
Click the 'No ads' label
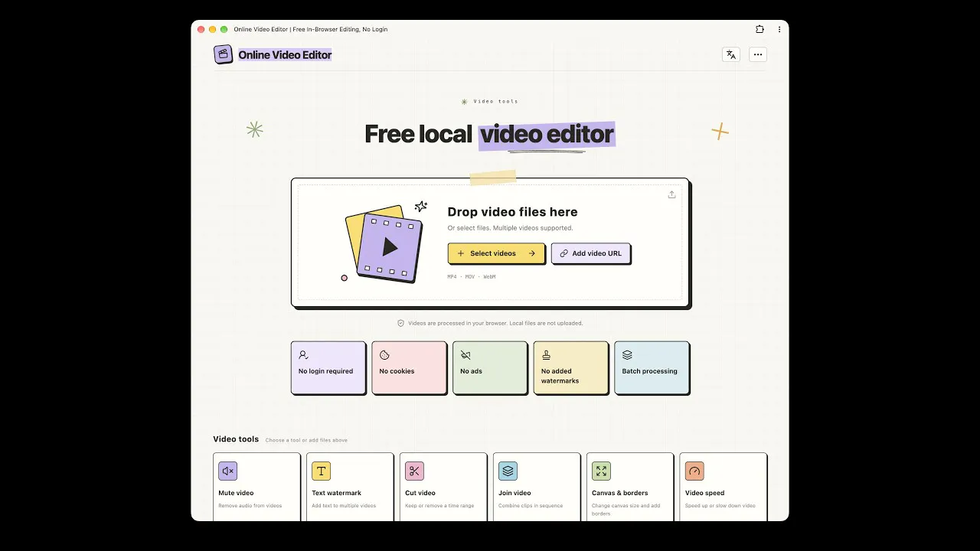point(471,371)
